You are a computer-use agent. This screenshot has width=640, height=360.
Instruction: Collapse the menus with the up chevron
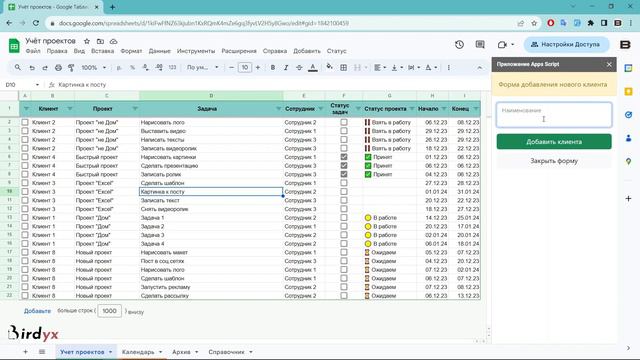click(480, 67)
